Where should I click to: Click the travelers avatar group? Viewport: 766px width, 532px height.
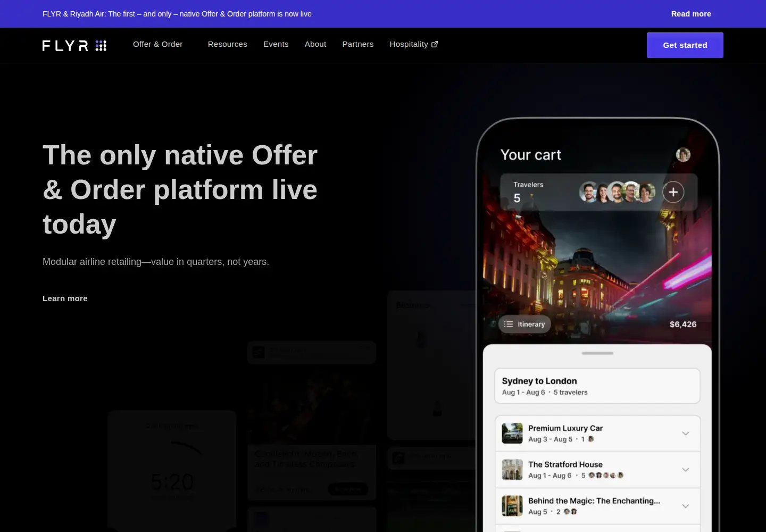click(617, 192)
